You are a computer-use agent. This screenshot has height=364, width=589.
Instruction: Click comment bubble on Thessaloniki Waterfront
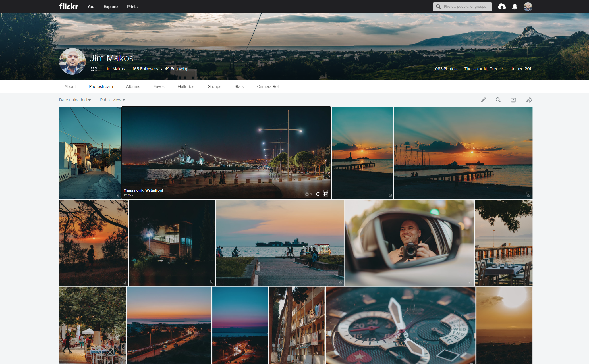click(x=318, y=194)
